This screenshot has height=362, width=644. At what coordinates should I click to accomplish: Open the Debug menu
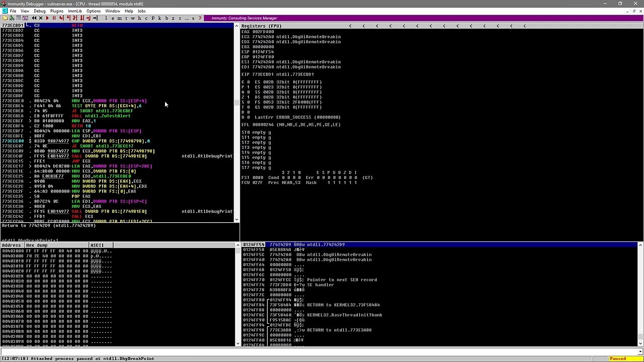[39, 11]
